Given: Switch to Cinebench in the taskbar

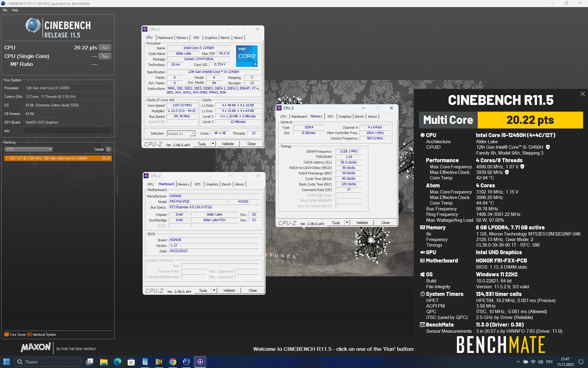Looking at the screenshot, I should pyautogui.click(x=186, y=362).
